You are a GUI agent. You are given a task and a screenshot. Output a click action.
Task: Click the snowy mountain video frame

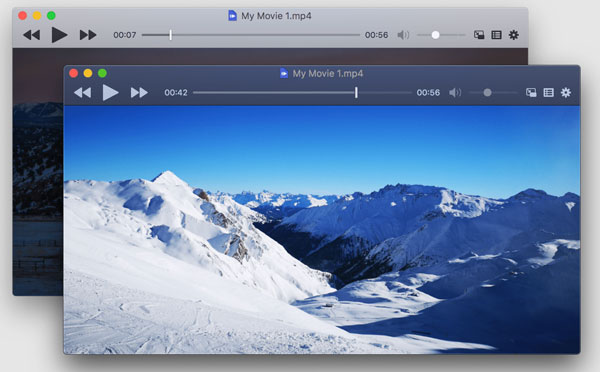click(x=322, y=230)
